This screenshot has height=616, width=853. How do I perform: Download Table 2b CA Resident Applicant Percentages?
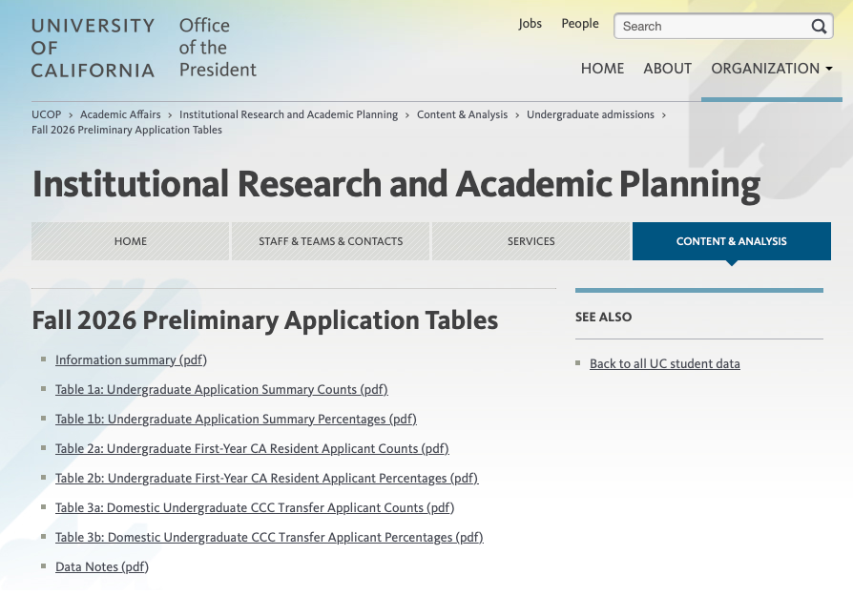coord(266,478)
